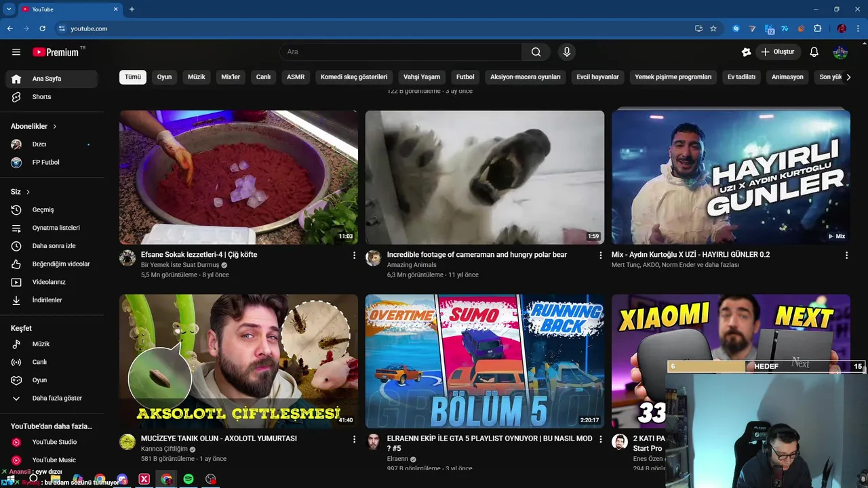Open the Chrome profile avatar
The image size is (868, 488).
[842, 28]
